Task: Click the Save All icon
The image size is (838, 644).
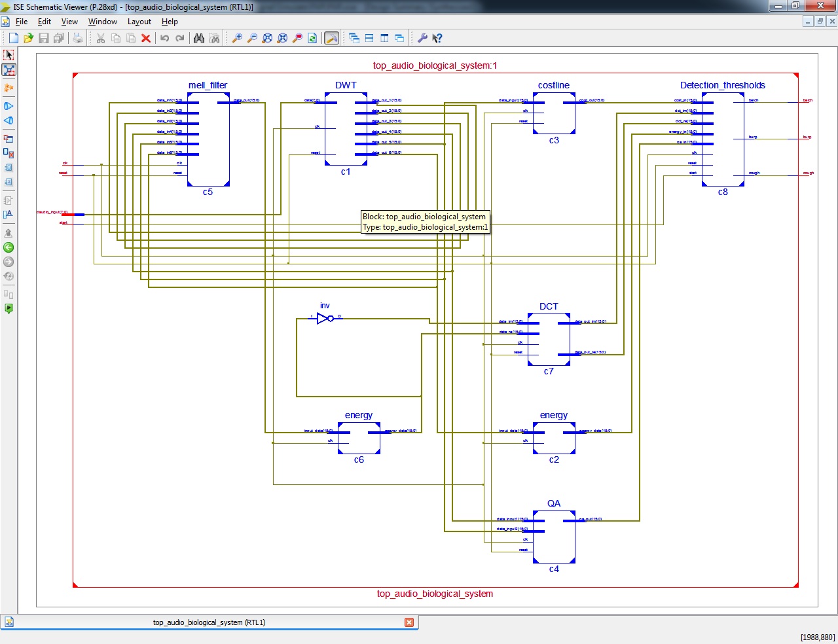Action: 59,39
